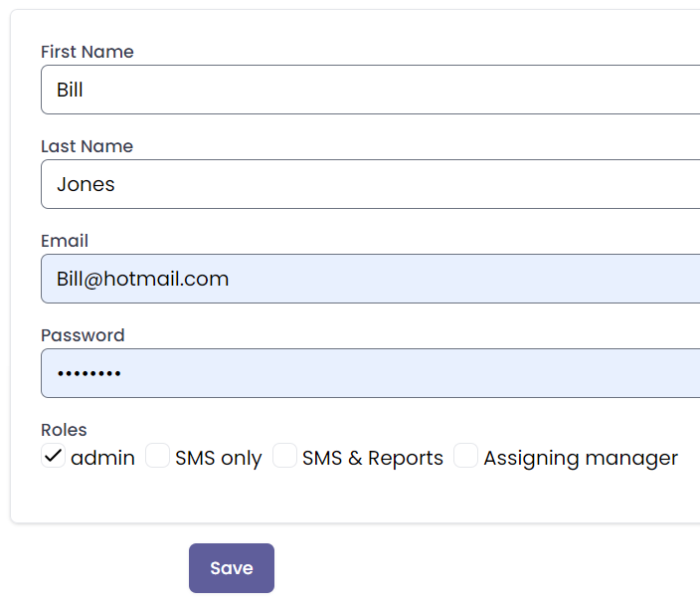Focus the First Name field containing Bill
The image size is (700, 608).
[370, 90]
